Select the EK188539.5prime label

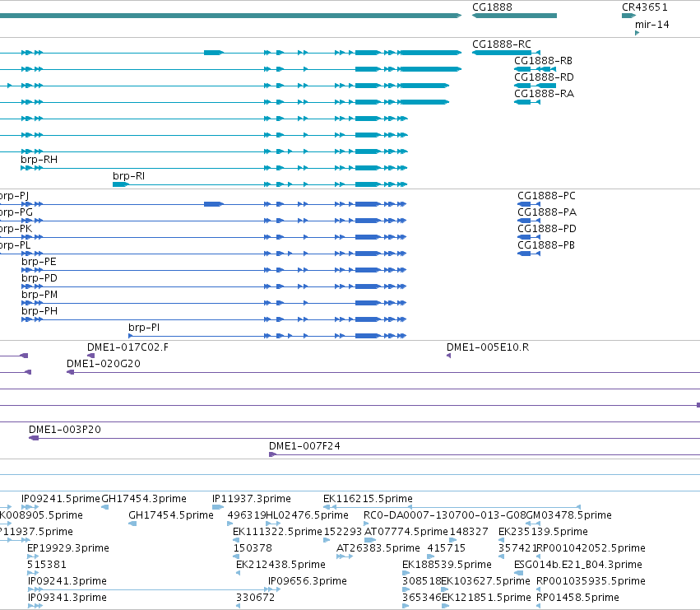tap(447, 565)
